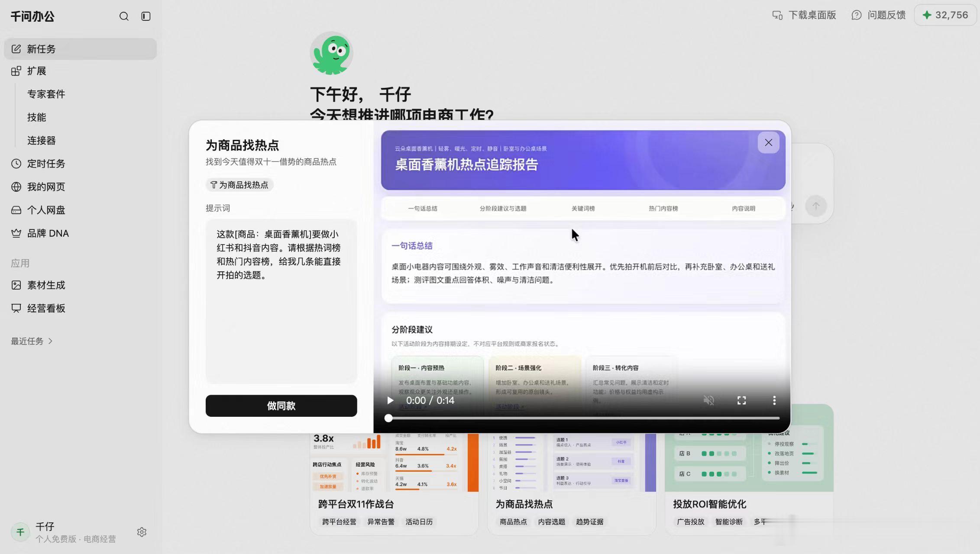Select 内容说明 tab in report
Screen dimensions: 980x554
click(744, 209)
